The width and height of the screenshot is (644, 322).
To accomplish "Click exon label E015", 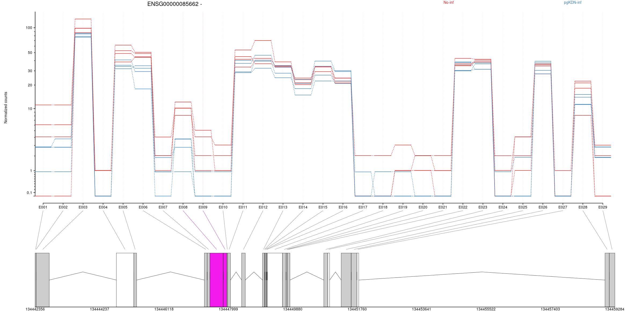I will (x=323, y=207).
